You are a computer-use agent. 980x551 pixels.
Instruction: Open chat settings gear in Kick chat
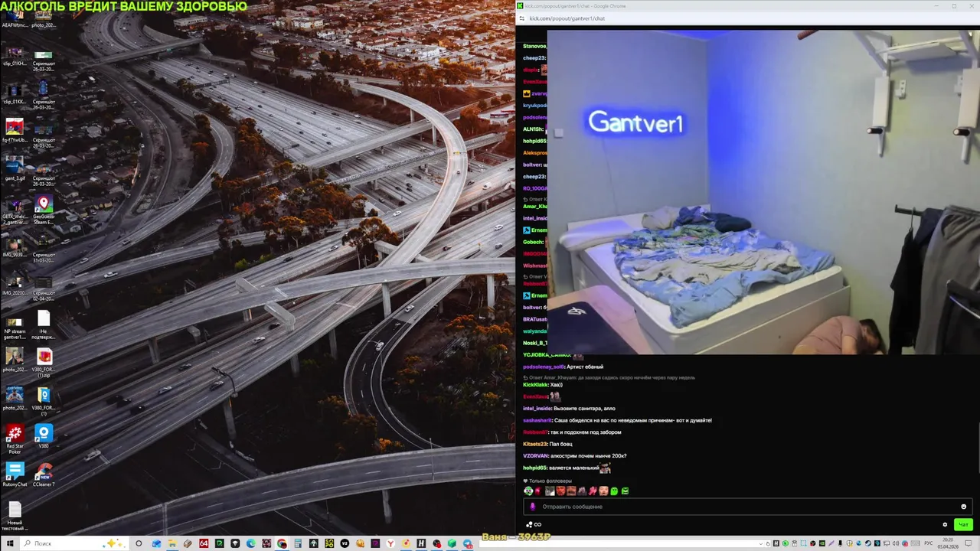coord(945,525)
